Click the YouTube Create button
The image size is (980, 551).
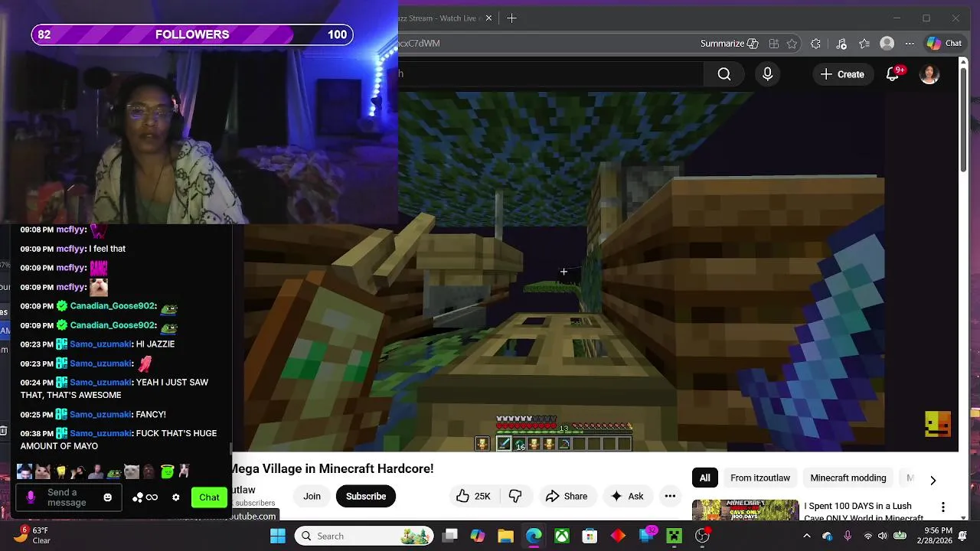coord(841,74)
